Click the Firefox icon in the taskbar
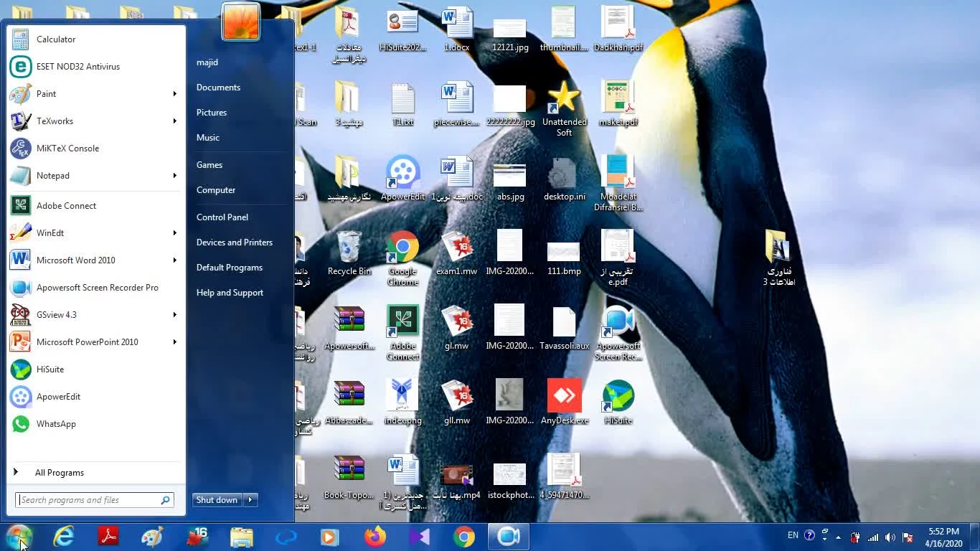 (x=374, y=537)
